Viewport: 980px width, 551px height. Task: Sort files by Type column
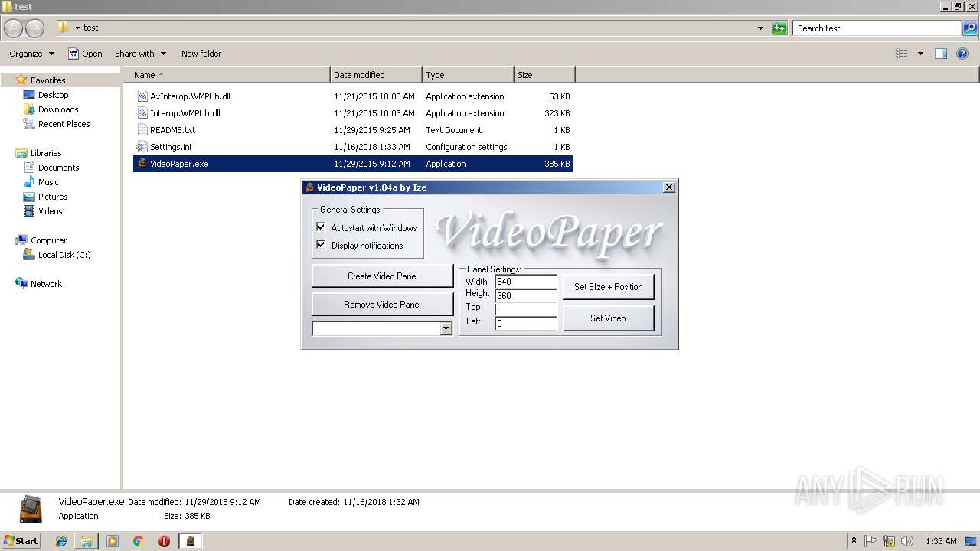[468, 75]
